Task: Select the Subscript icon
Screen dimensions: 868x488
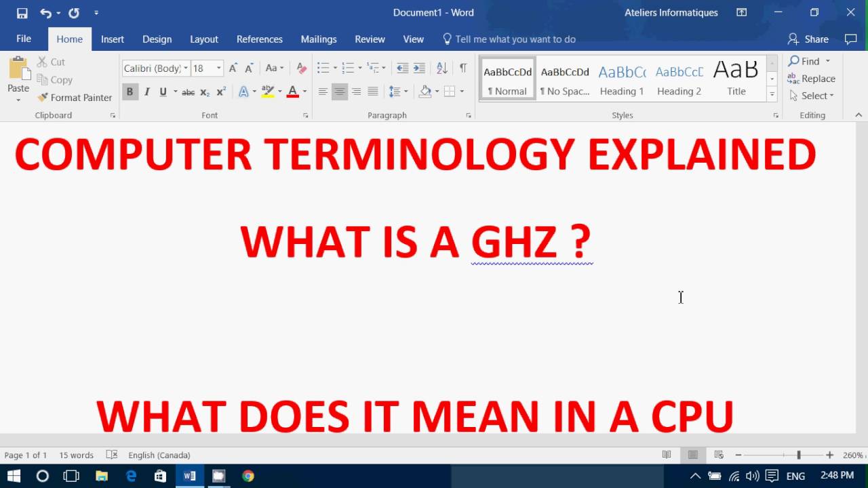Action: (204, 91)
